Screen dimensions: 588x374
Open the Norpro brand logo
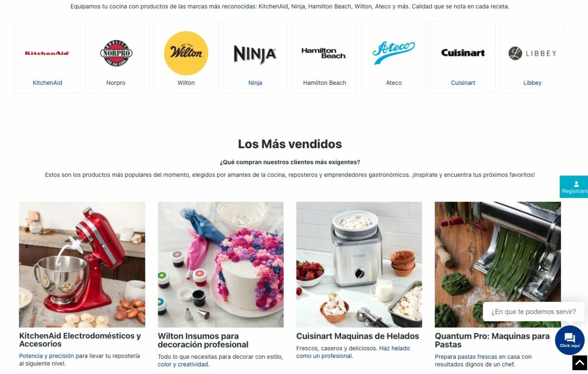(x=116, y=53)
